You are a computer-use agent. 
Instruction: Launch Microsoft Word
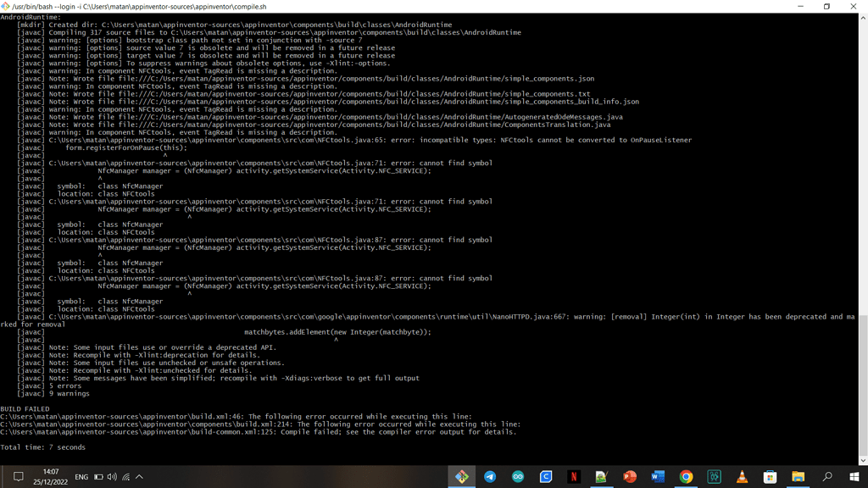coord(658,475)
